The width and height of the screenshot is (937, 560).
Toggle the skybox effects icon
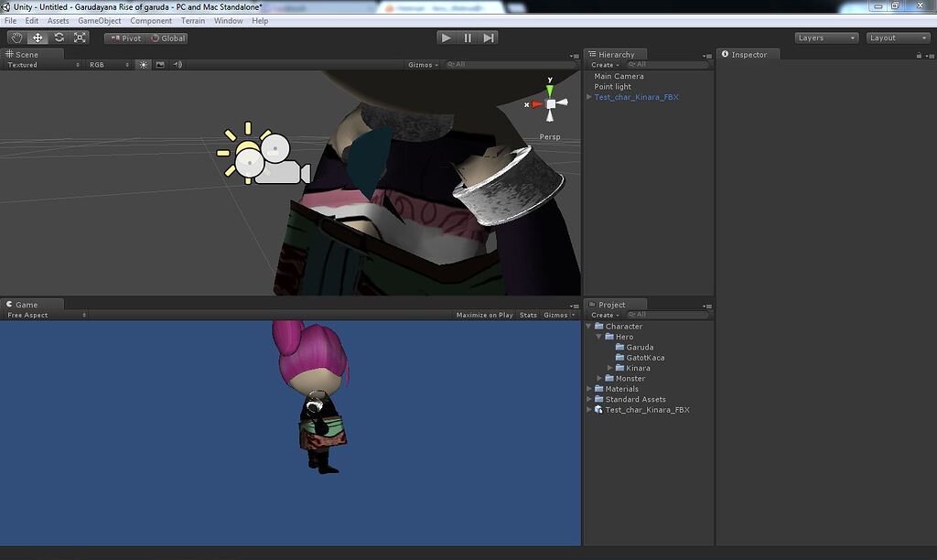(160, 64)
